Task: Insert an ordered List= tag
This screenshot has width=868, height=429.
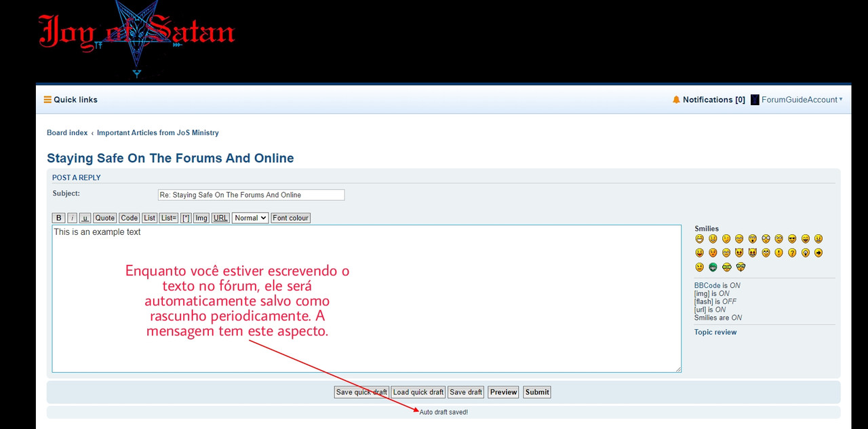Action: tap(169, 218)
